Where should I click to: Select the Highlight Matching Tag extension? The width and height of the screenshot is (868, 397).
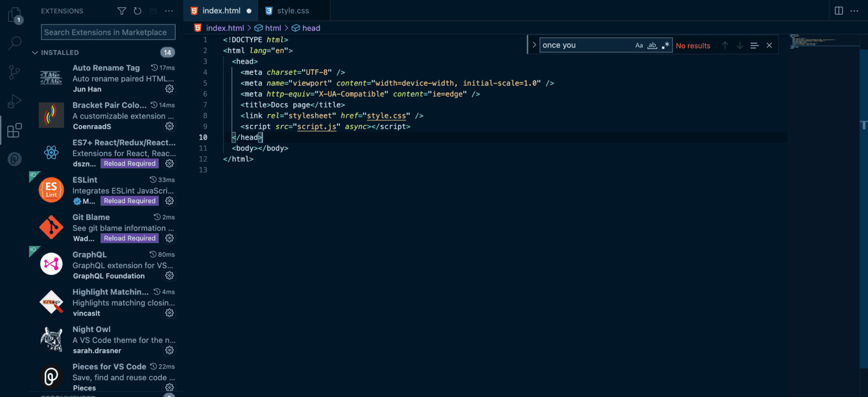(x=106, y=303)
